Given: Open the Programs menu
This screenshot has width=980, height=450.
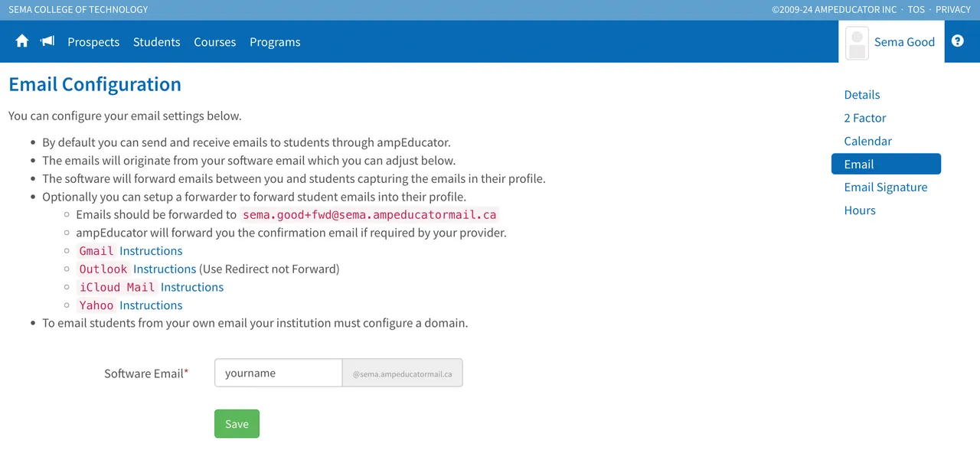Looking at the screenshot, I should click(x=275, y=42).
